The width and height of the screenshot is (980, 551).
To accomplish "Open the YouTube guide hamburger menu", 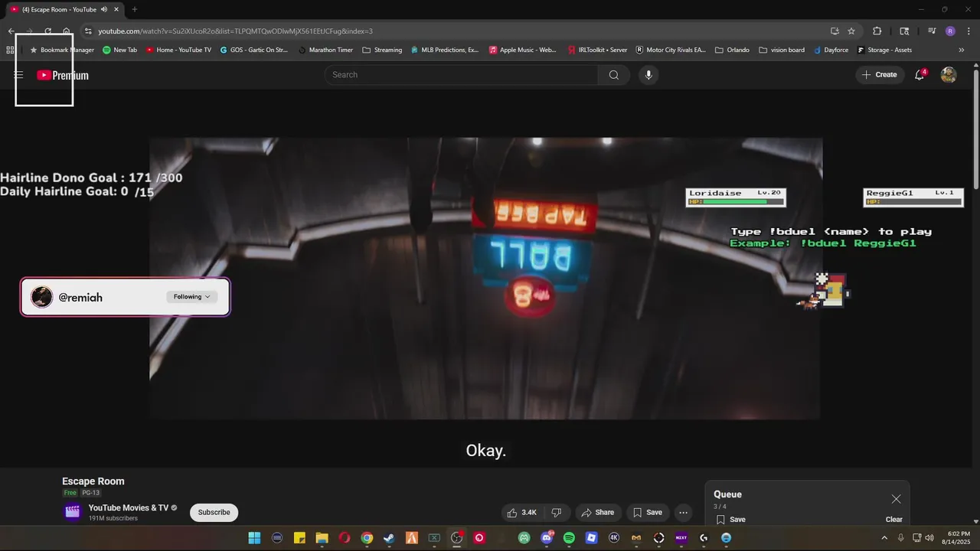I will point(19,75).
